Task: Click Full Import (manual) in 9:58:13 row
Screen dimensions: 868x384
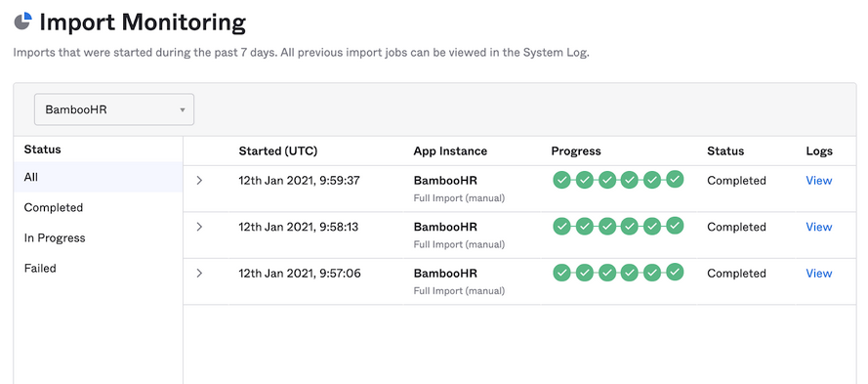Action: [459, 244]
